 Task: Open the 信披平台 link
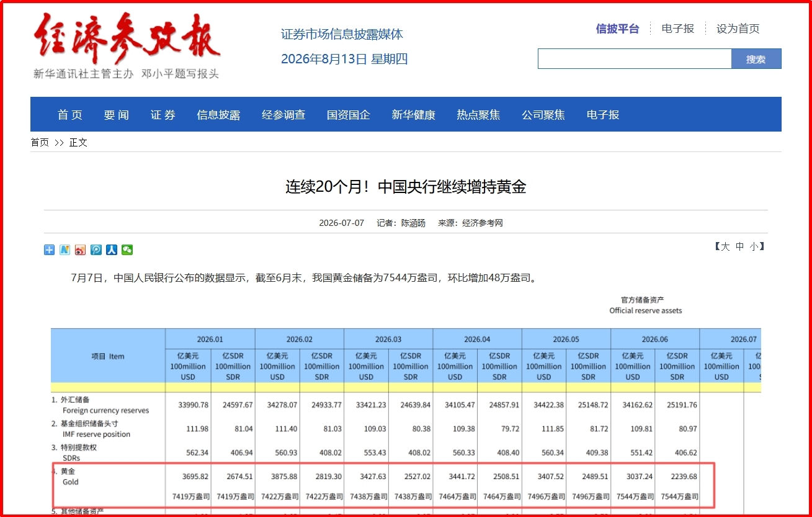coord(617,29)
